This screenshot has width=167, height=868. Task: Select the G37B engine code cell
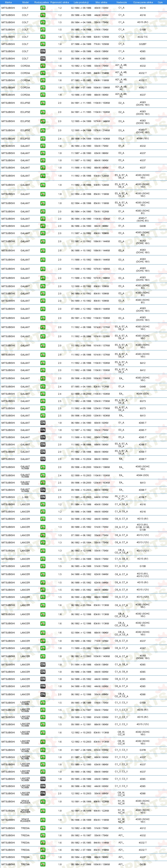pos(143,750)
